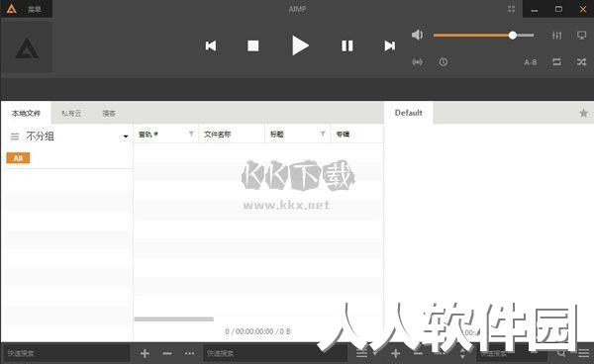This screenshot has width=594, height=364.
Task: Open the Default playlist tab
Action: (x=408, y=113)
